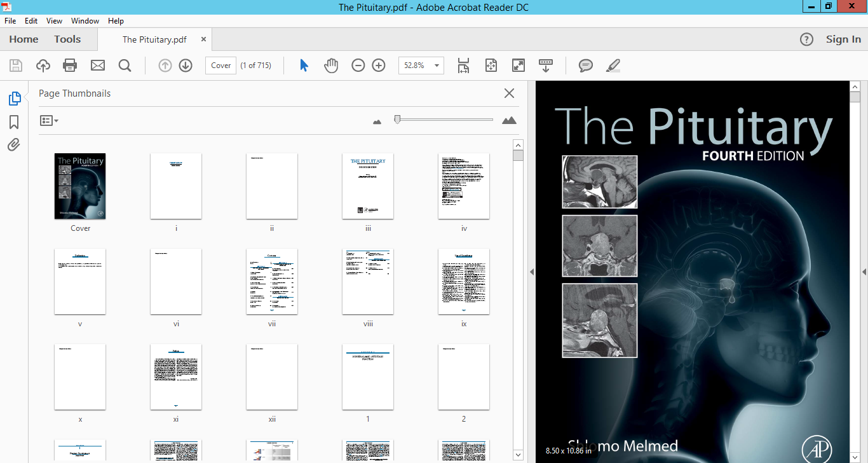Select page 2 thumbnail
Screen dimensions: 868x463
(x=464, y=377)
